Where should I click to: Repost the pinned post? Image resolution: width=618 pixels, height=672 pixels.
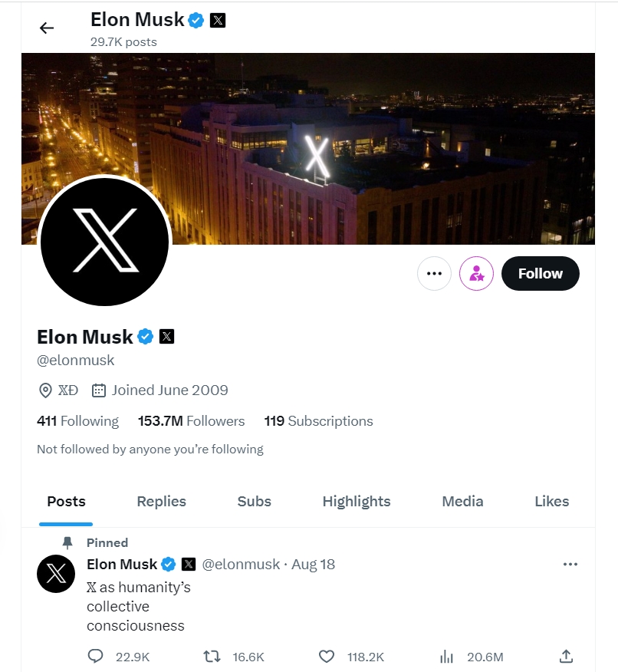point(212,657)
